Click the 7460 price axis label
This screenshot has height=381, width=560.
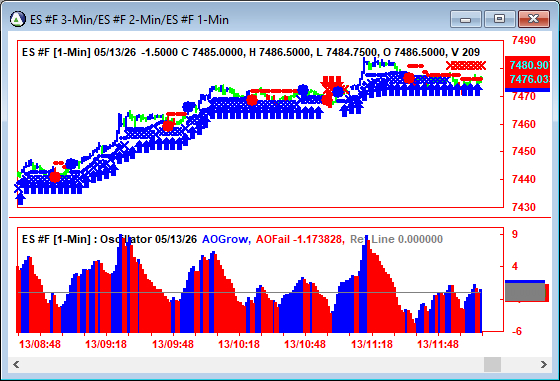coord(524,124)
